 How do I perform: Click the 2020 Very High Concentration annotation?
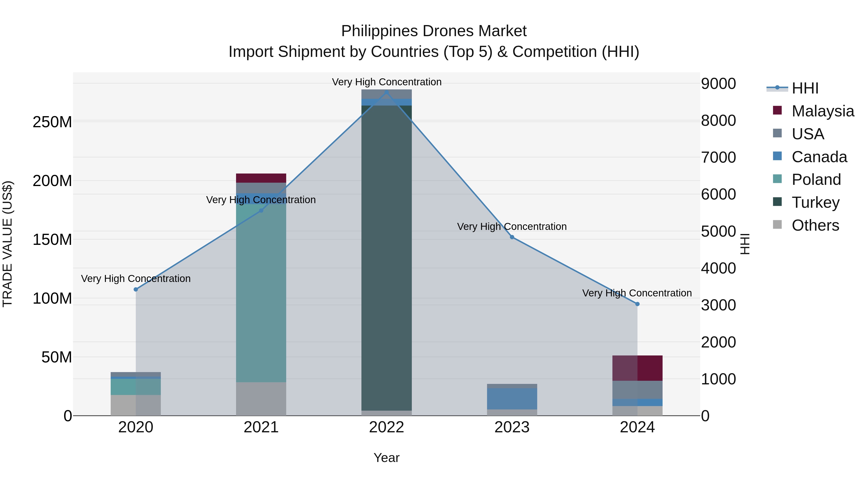136,279
